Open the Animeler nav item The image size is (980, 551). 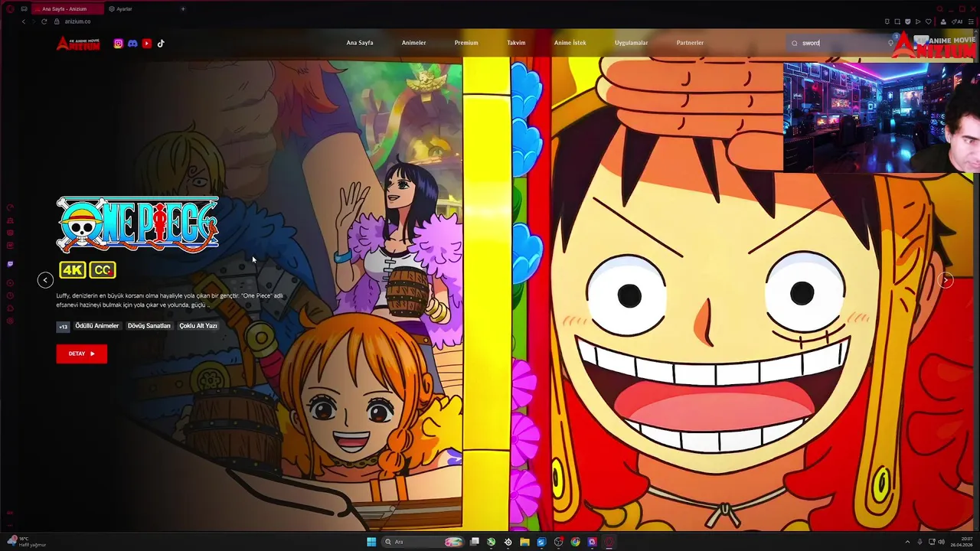414,43
